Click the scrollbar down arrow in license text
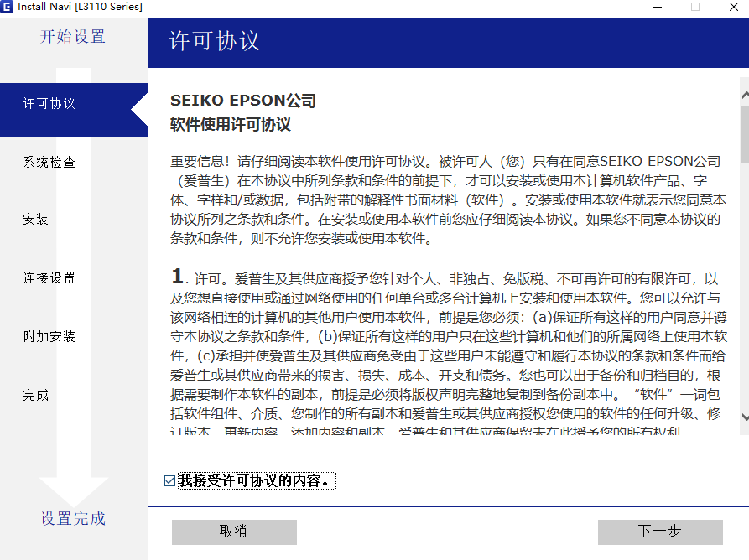This screenshot has height=560, width=749. (745, 417)
